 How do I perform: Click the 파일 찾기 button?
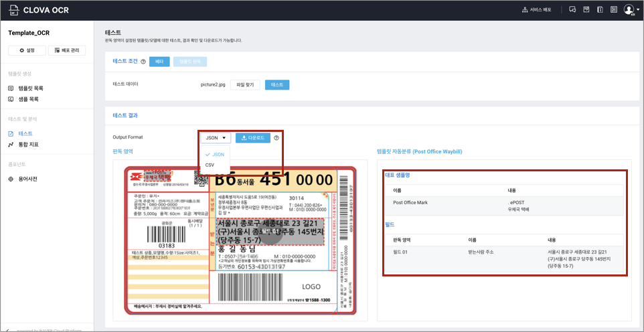245,84
